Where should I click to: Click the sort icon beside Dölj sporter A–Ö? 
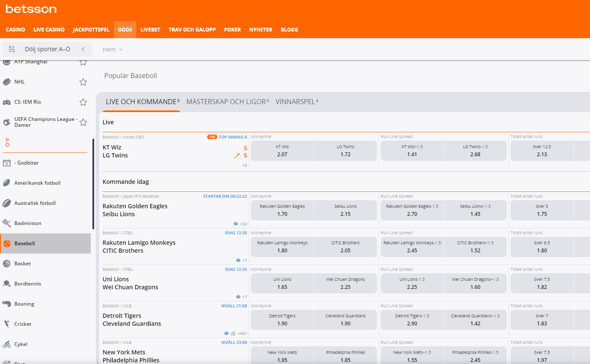12,49
